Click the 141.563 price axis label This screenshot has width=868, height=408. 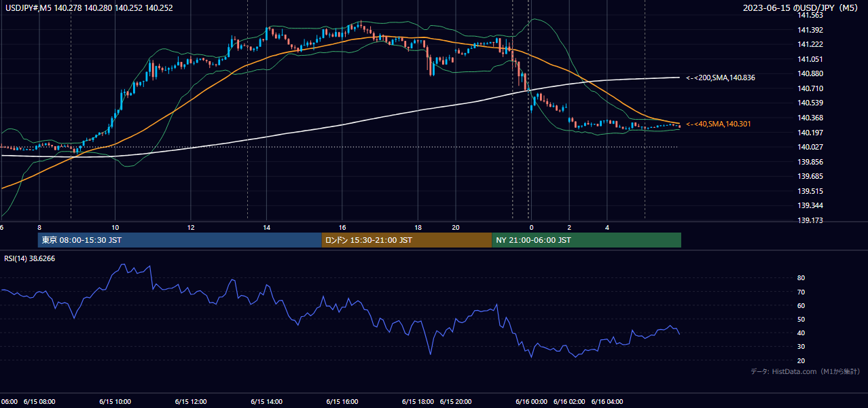810,15
